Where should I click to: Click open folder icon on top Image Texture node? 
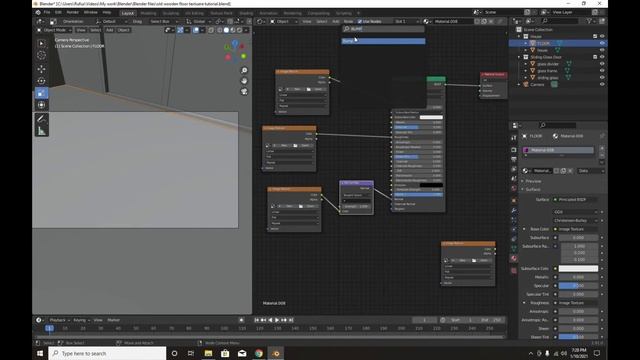click(309, 89)
